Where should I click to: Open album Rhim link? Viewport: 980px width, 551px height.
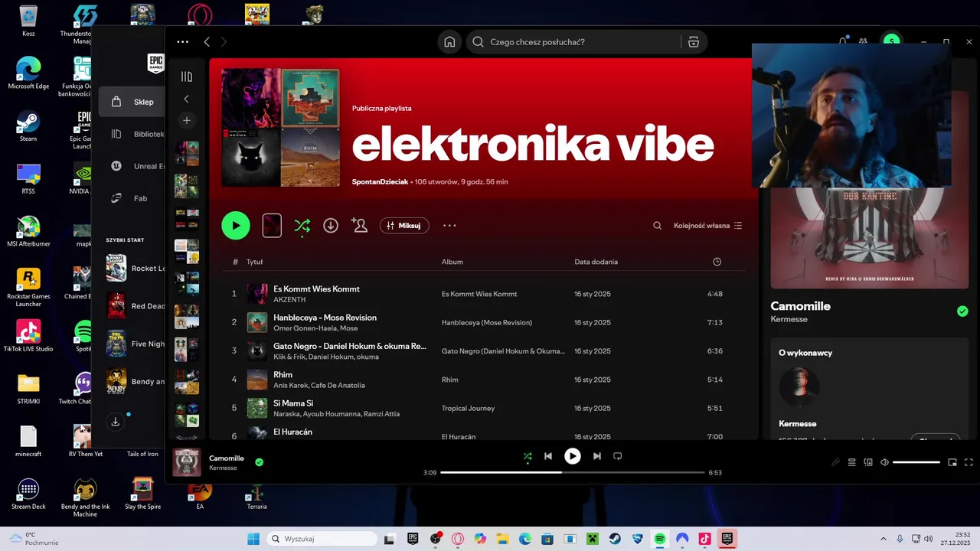click(x=449, y=380)
